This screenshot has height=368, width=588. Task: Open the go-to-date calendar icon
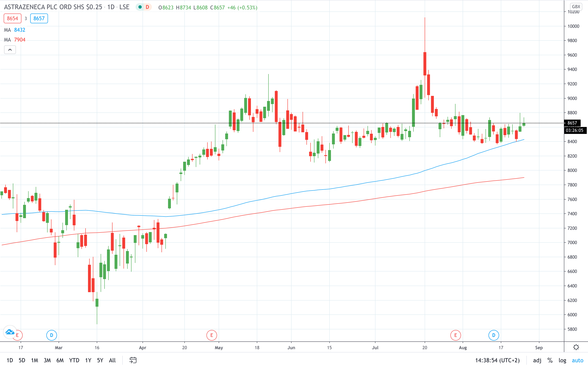(x=133, y=360)
